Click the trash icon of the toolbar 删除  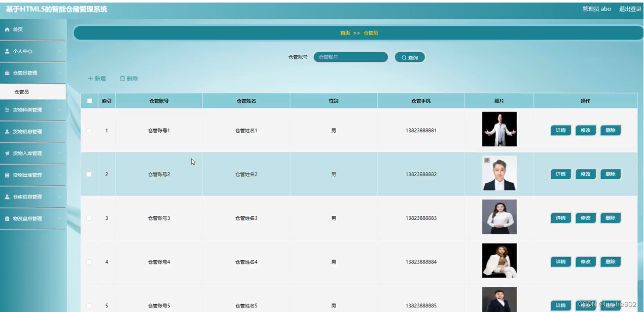(x=122, y=79)
